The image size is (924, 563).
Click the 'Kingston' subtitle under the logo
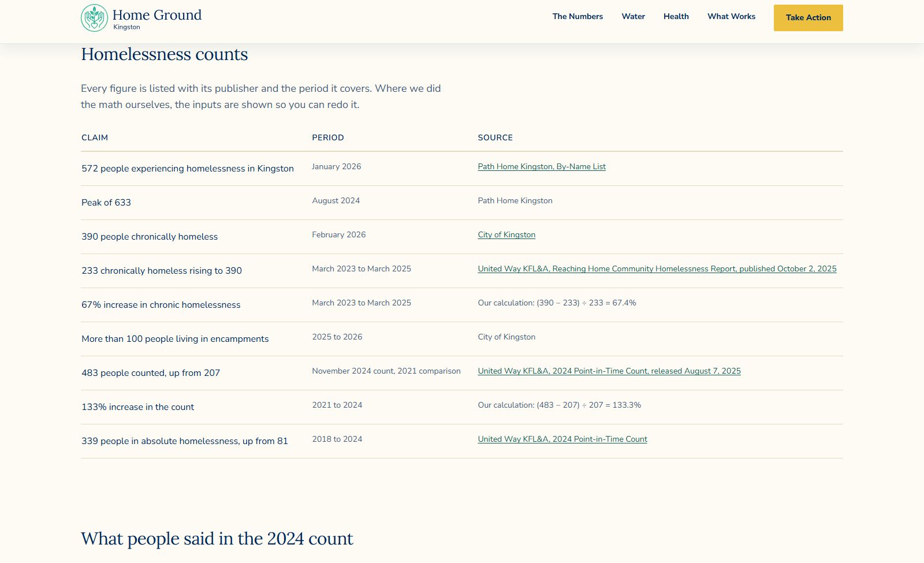[126, 27]
